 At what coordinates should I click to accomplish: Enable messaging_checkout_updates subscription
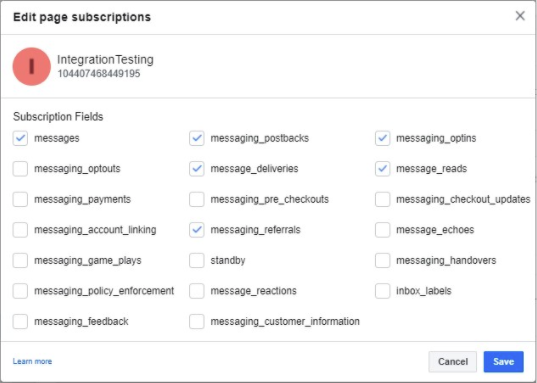[382, 199]
